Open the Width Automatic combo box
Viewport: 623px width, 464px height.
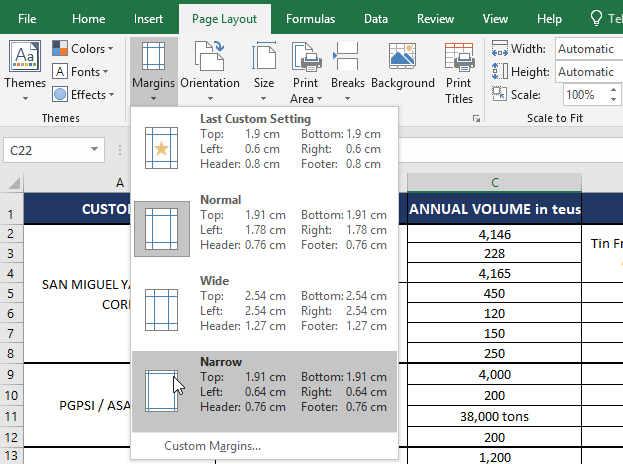tap(588, 49)
